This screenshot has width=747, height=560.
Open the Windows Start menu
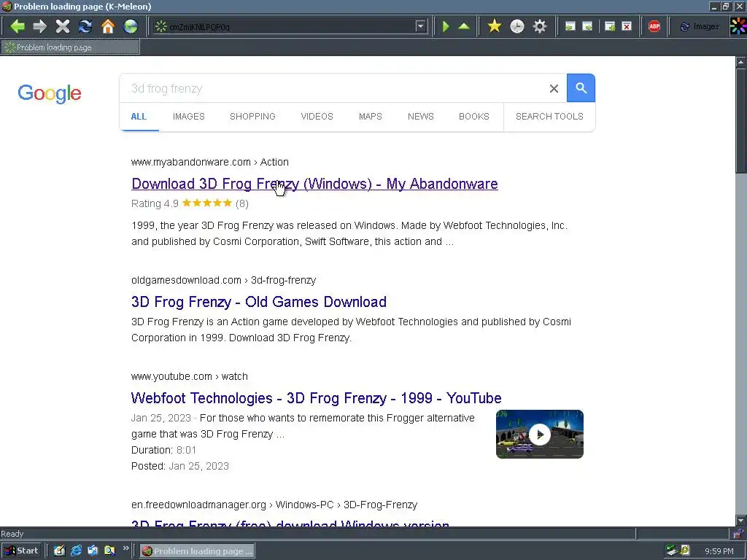point(21,551)
